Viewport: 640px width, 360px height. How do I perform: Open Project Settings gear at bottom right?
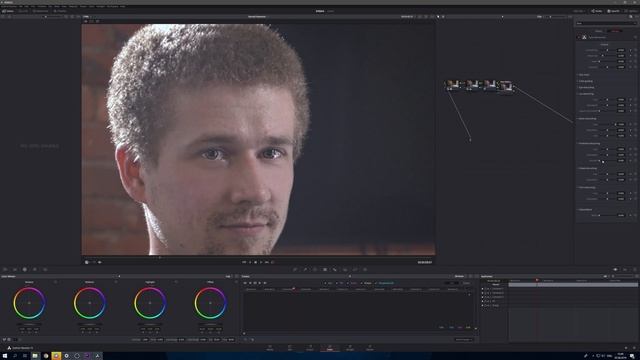[635, 348]
